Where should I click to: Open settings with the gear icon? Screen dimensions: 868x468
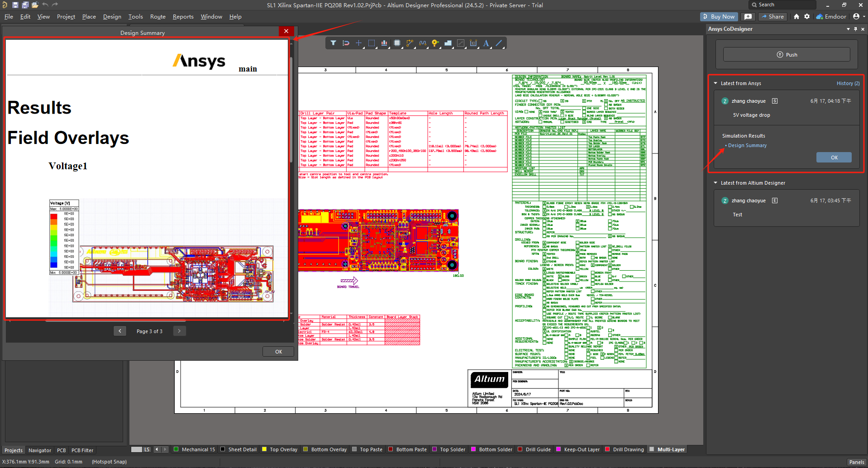(x=807, y=17)
